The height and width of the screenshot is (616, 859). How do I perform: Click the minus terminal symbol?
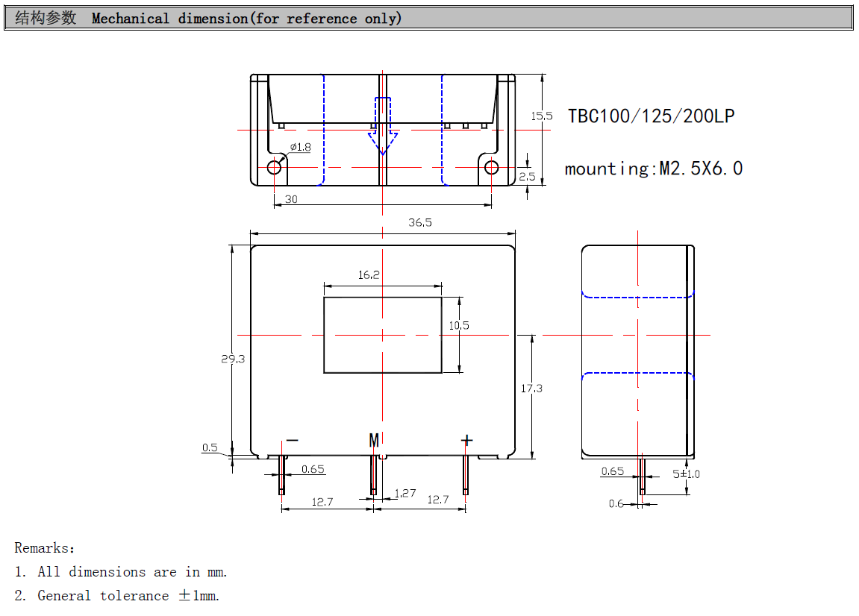(x=292, y=440)
